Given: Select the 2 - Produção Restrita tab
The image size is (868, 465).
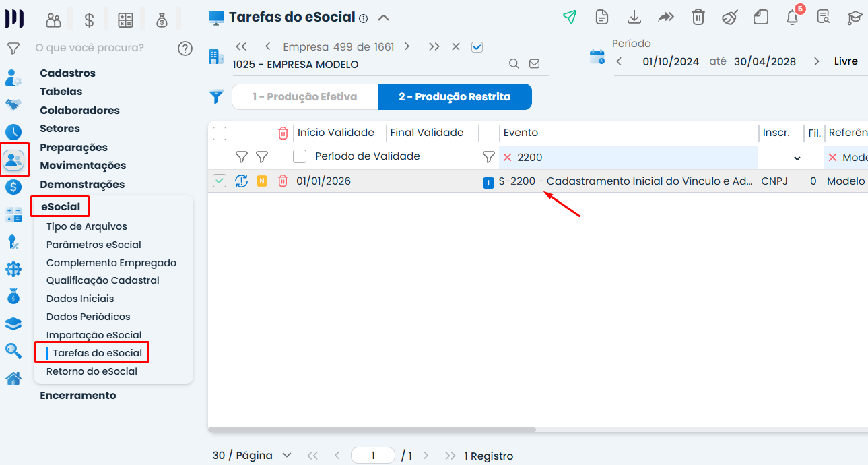Looking at the screenshot, I should [x=455, y=97].
